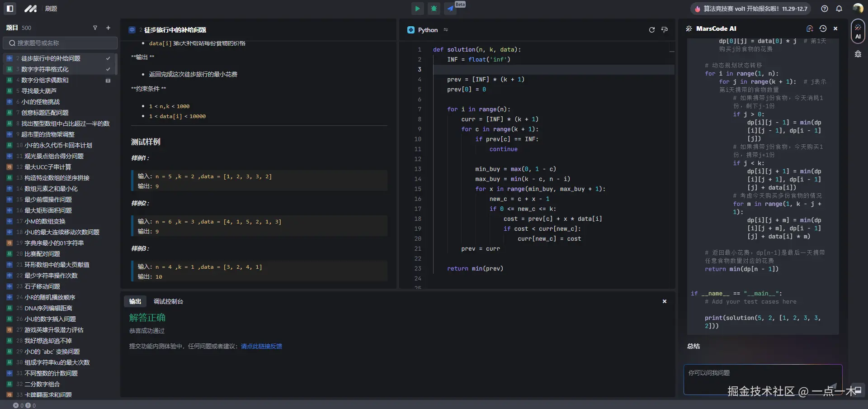Click completed checkmark on 数字字符串格式化 row
Screen dimensions: 868x409
pyautogui.click(x=108, y=69)
